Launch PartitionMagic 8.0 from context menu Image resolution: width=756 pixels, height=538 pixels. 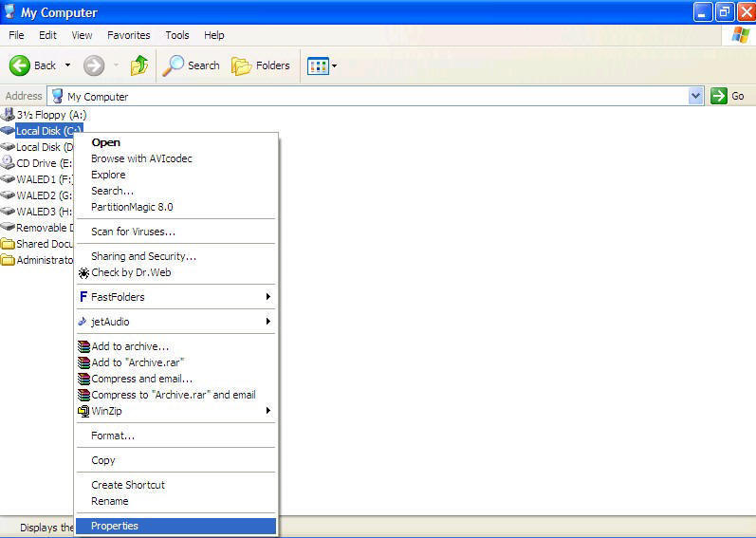[176, 207]
